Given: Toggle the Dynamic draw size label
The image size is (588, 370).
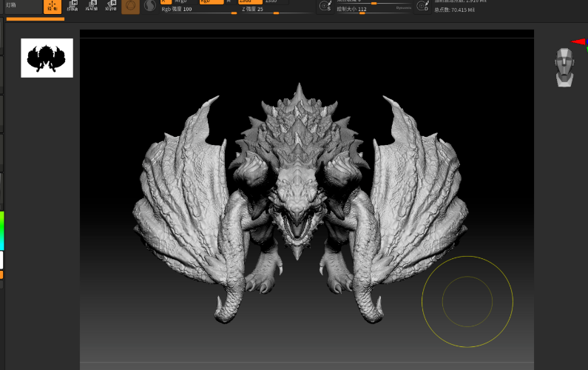Looking at the screenshot, I should (x=404, y=8).
